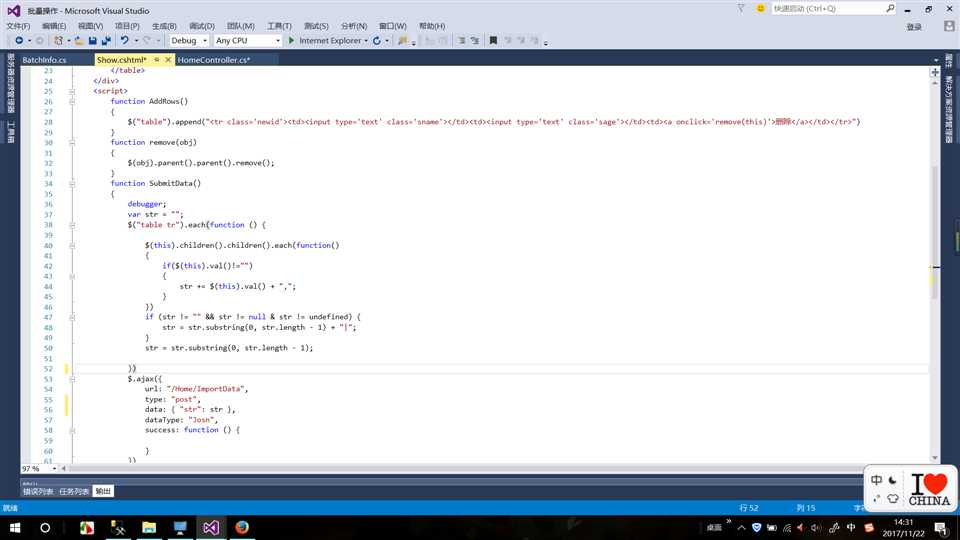Click the Windows Start button

[15, 527]
